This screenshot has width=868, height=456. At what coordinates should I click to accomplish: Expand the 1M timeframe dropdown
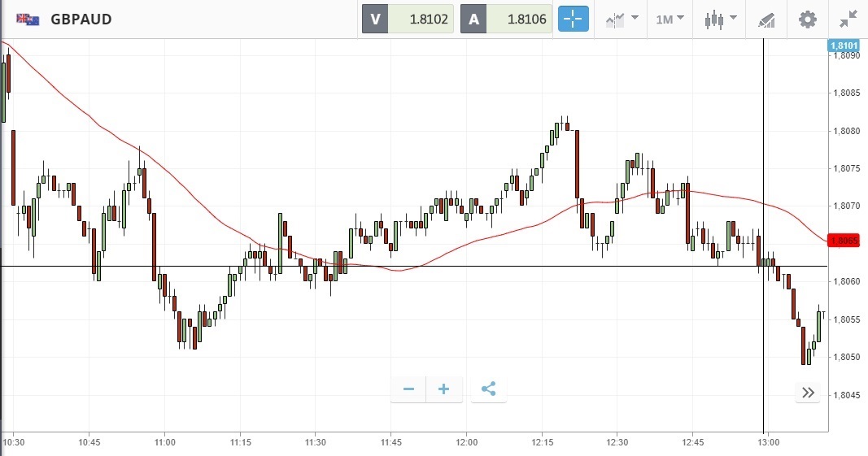click(670, 19)
